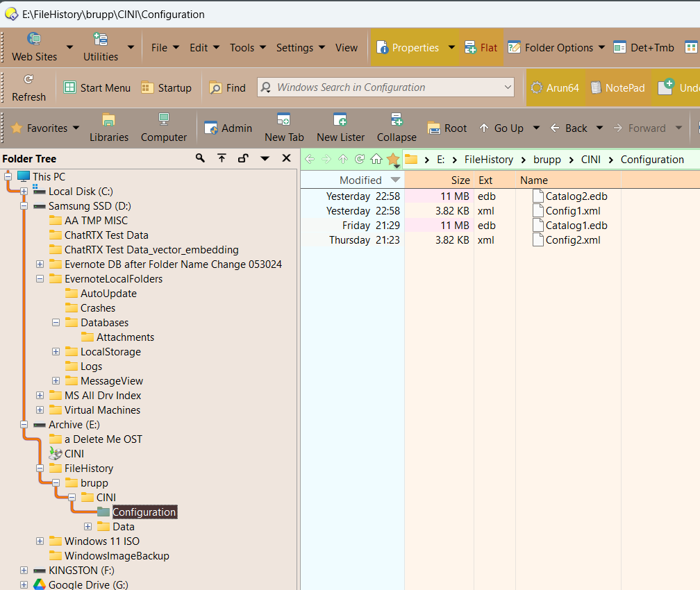Expand the KINGSTON (F:) drive node
This screenshot has width=700, height=590.
coord(24,571)
